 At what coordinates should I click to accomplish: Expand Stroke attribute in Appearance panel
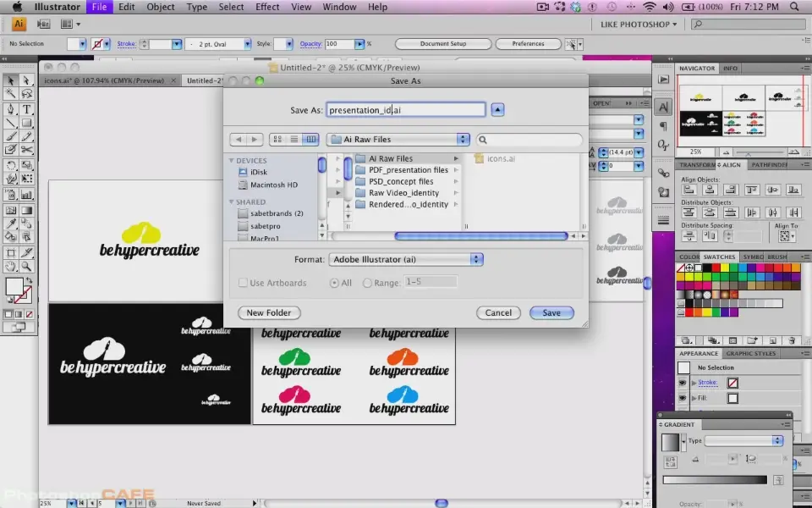tap(694, 383)
